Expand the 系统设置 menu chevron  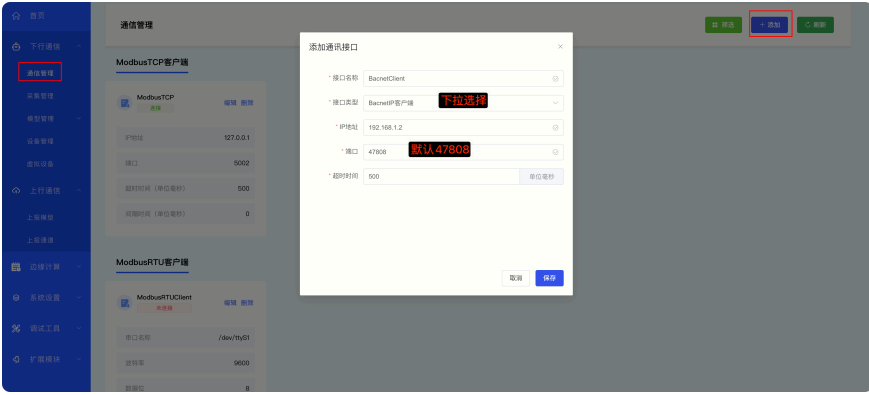(79, 297)
